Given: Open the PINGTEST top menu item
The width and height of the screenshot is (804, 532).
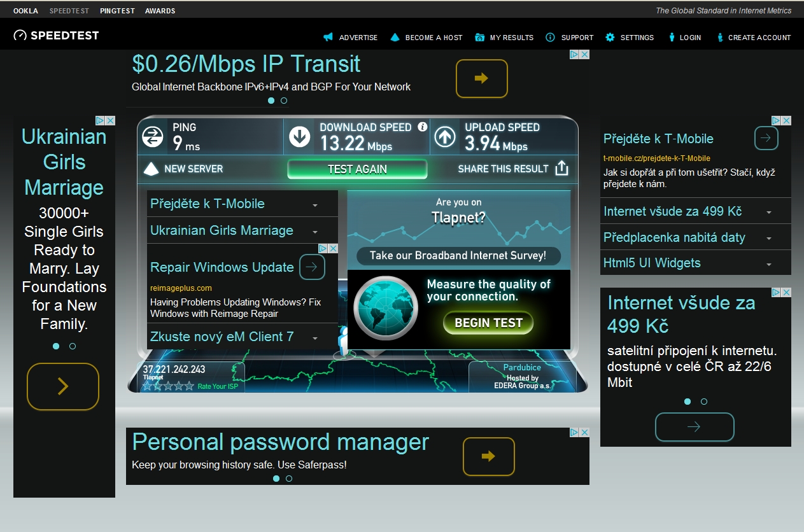Looking at the screenshot, I should click(x=117, y=11).
